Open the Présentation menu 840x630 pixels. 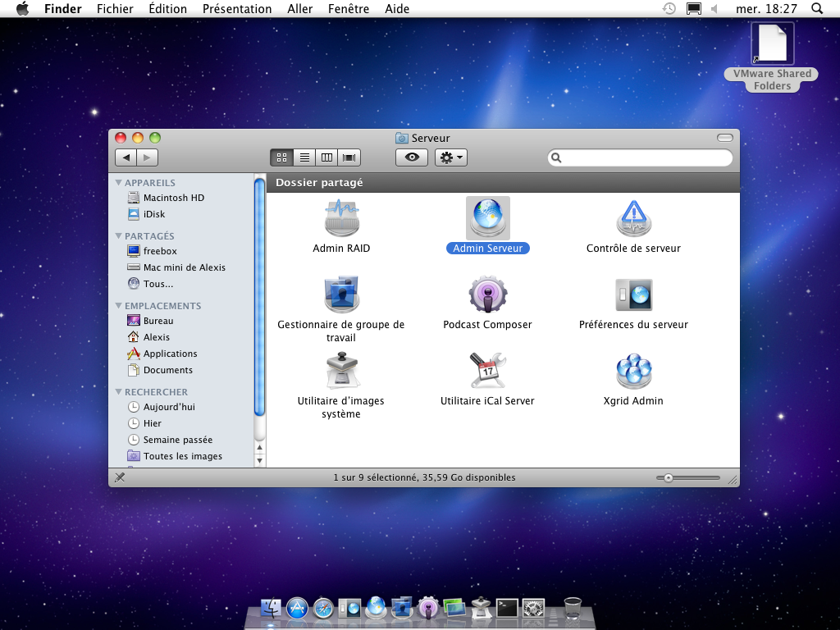pos(237,8)
